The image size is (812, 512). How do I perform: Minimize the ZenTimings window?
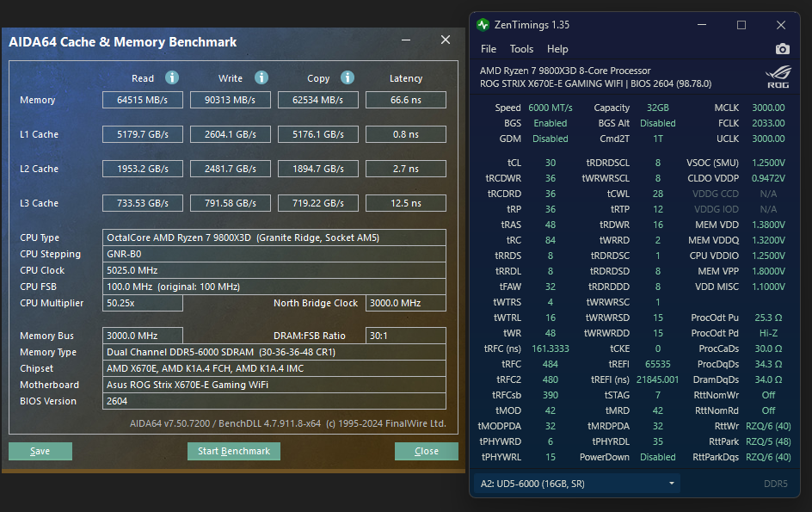702,25
